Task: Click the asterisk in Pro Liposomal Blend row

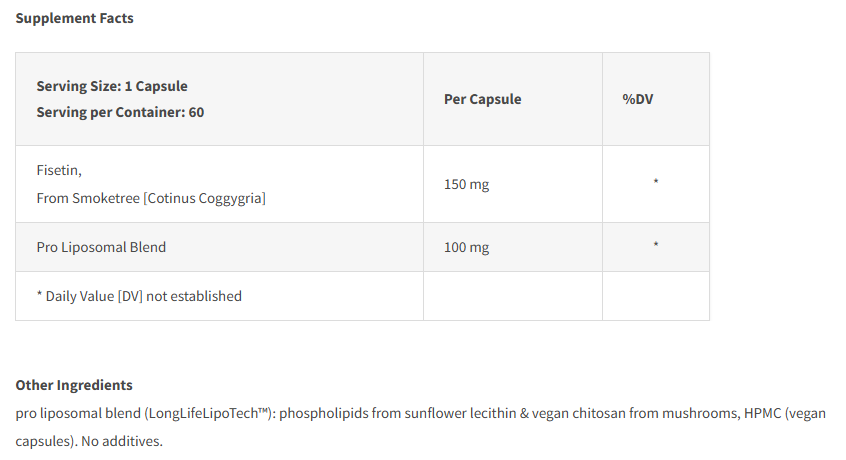Action: pyautogui.click(x=655, y=245)
